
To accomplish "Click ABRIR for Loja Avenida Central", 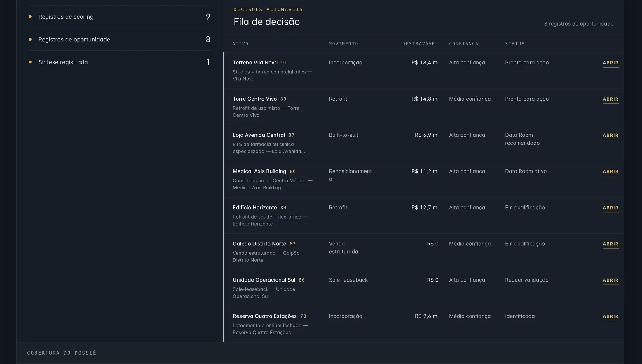I will [x=610, y=135].
